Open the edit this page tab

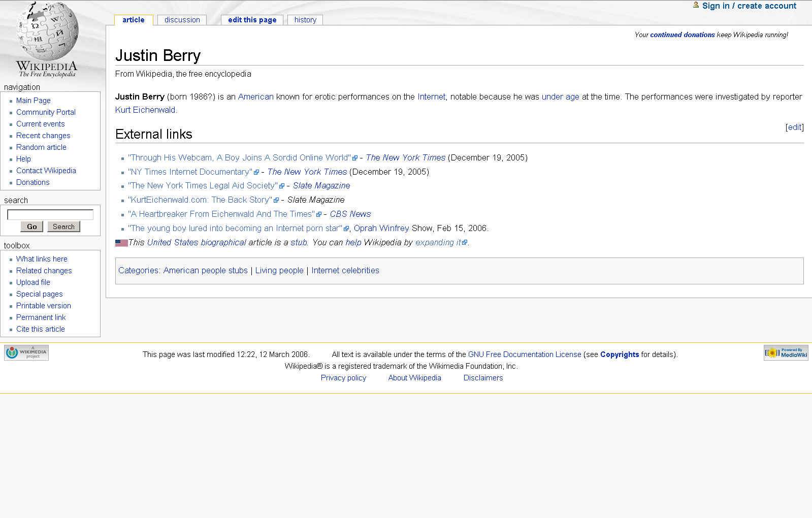click(252, 20)
